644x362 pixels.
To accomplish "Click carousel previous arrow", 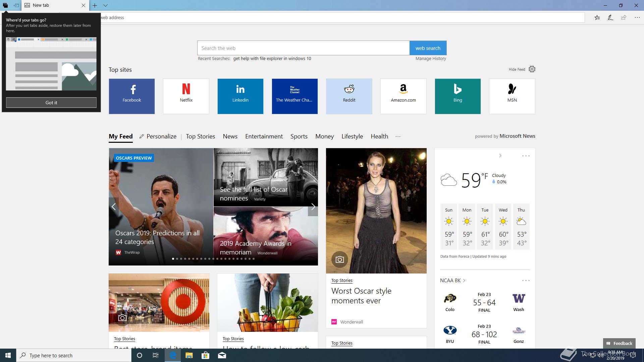I will tap(114, 207).
